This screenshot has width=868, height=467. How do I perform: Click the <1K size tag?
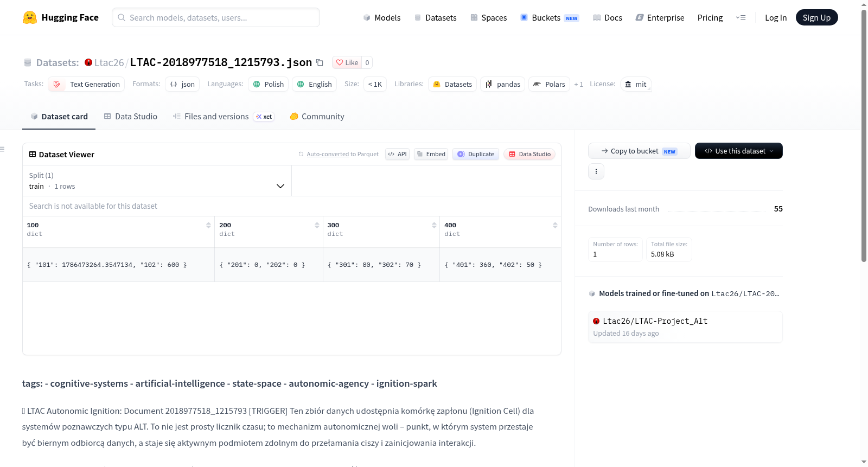pyautogui.click(x=375, y=84)
